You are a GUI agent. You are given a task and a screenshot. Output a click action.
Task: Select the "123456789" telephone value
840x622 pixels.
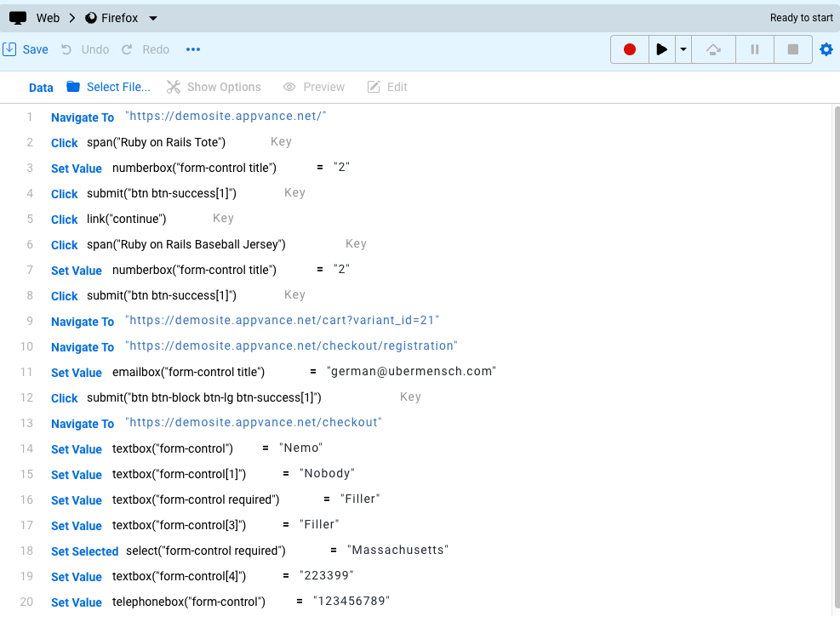(x=351, y=601)
